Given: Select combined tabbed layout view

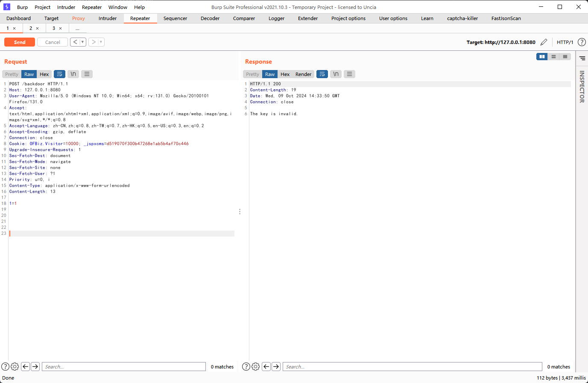Looking at the screenshot, I should tap(565, 56).
